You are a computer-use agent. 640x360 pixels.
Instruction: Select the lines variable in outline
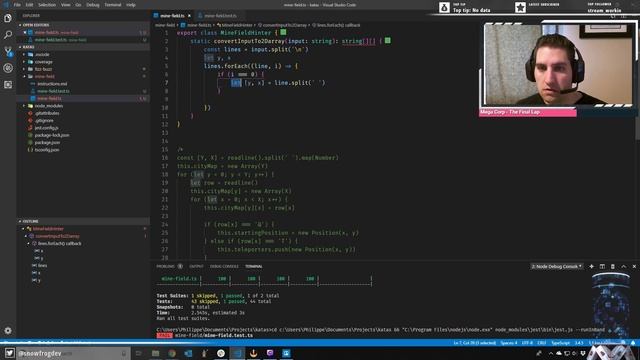[x=42, y=265]
